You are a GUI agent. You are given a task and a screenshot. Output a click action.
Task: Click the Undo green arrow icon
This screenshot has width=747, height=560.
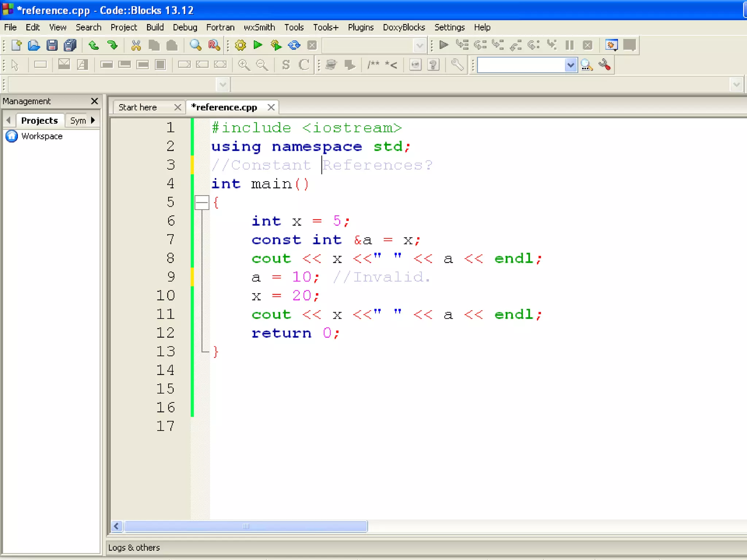click(x=94, y=45)
